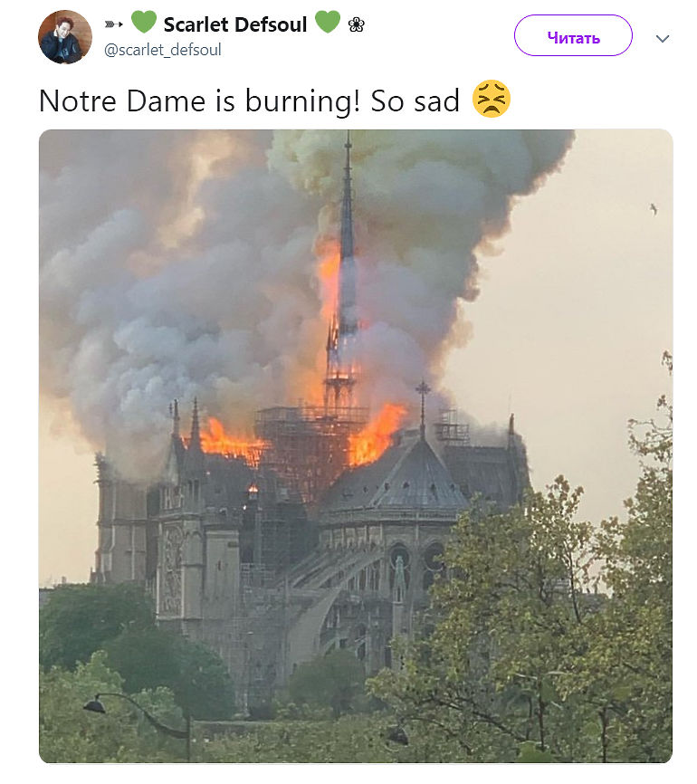The height and width of the screenshot is (784, 697).
Task: Click the cross atop the apse roof
Action: tap(422, 393)
